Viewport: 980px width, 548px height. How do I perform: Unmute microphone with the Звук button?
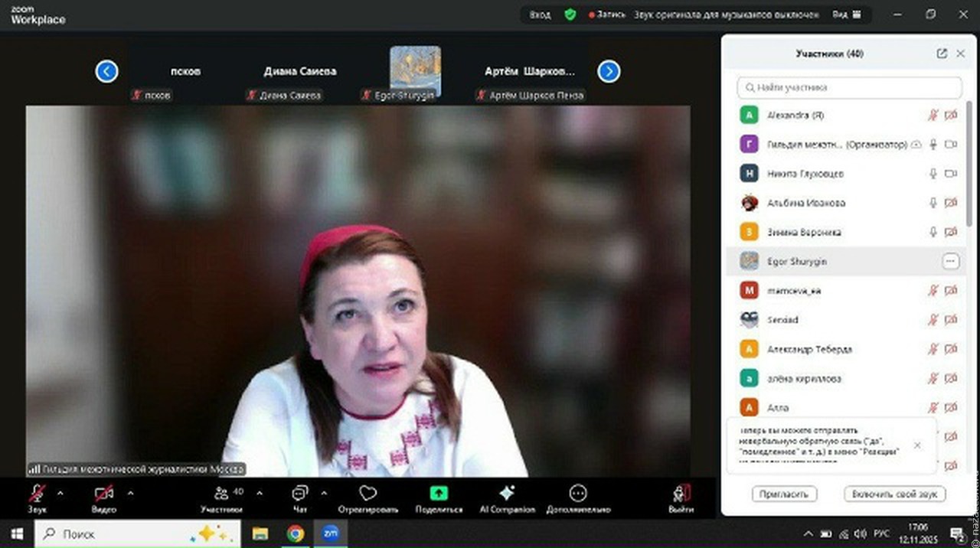[37, 493]
